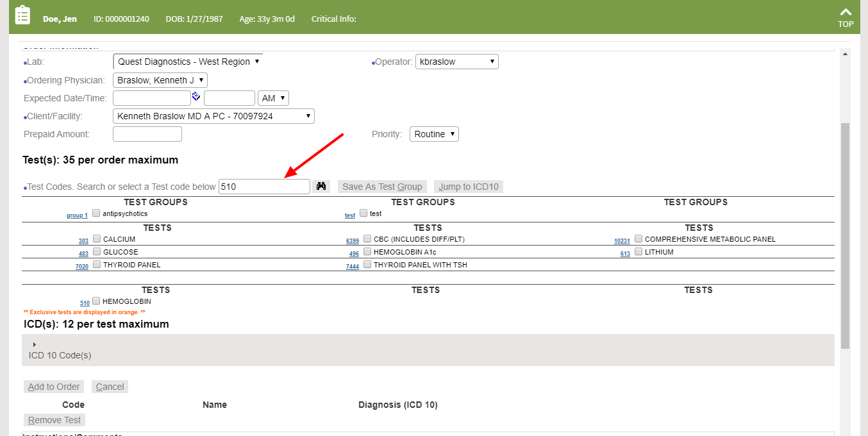Focus the Expected Time field
868x436 pixels.
pos(230,98)
